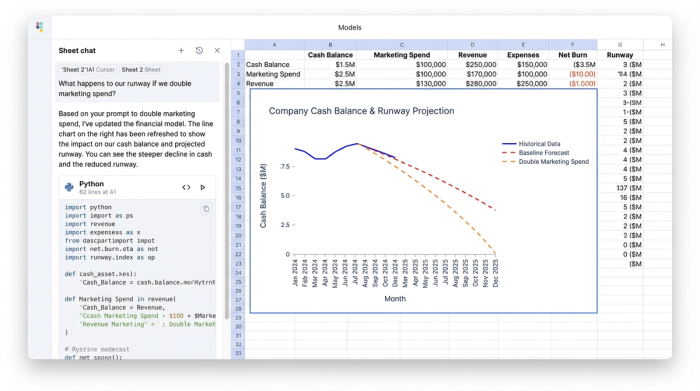Viewport: 700px width, 391px height.
Task: Click the ($3.5M net burn cell
Action: coord(573,65)
